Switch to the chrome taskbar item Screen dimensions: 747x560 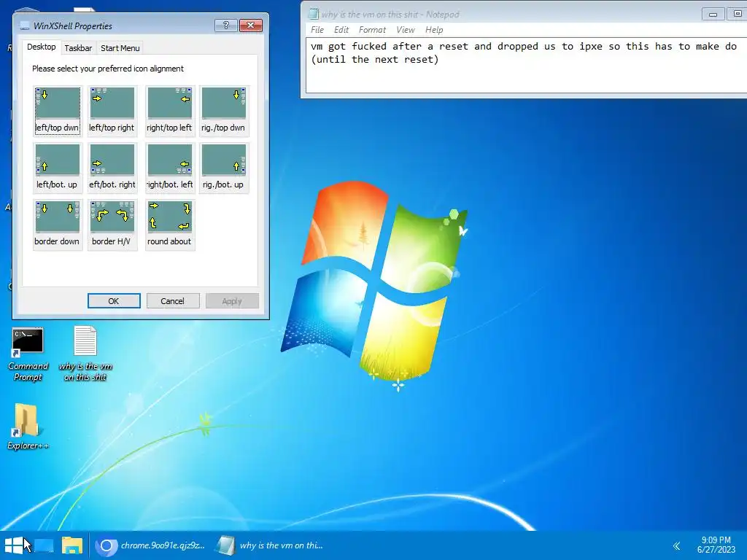click(x=150, y=545)
